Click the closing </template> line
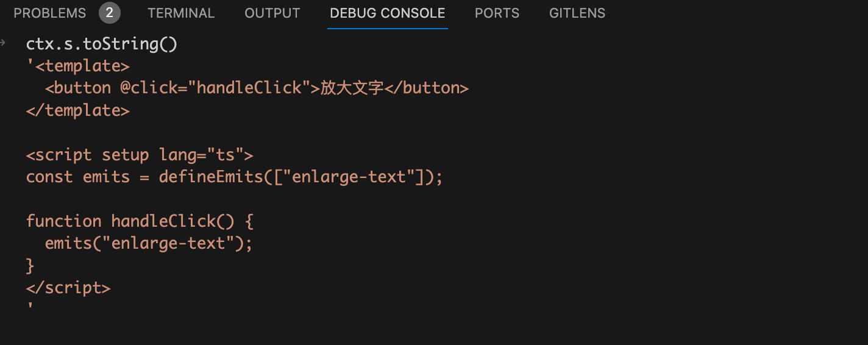 78,110
